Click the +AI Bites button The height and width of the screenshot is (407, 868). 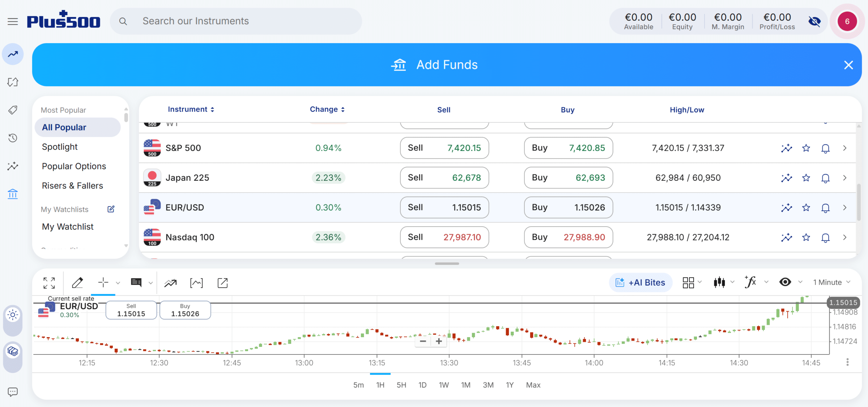pos(641,282)
